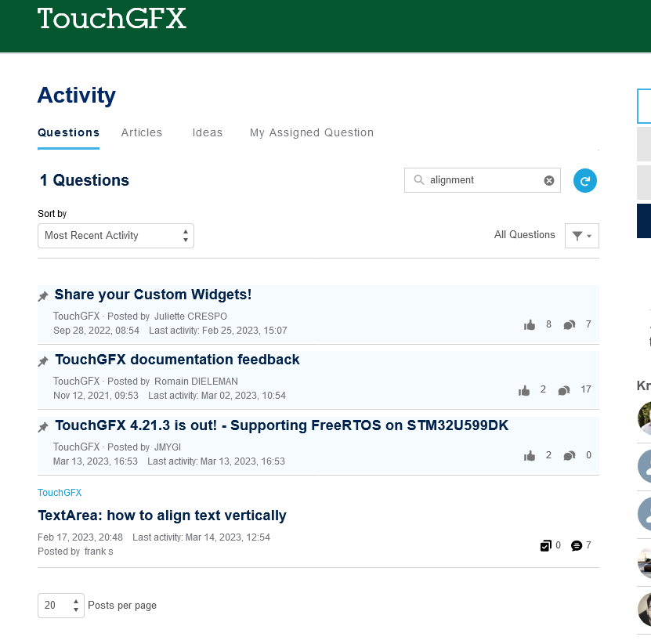Click pin icon beside Share your Custom Widgets
The image size is (651, 644).
pos(43,296)
